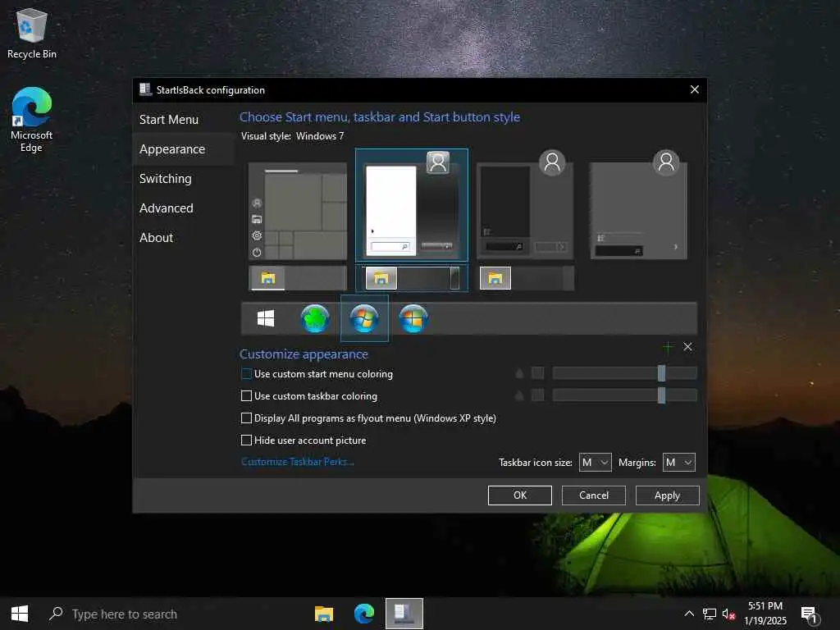Choose the green clover start orb

click(x=315, y=318)
